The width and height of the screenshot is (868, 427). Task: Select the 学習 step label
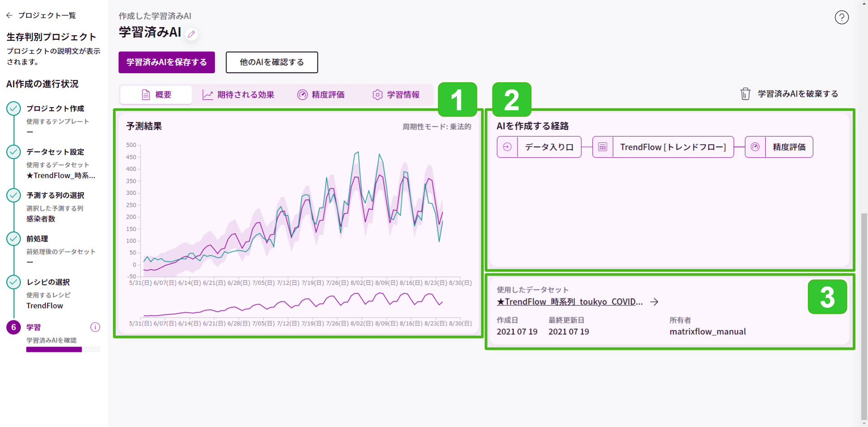(33, 327)
